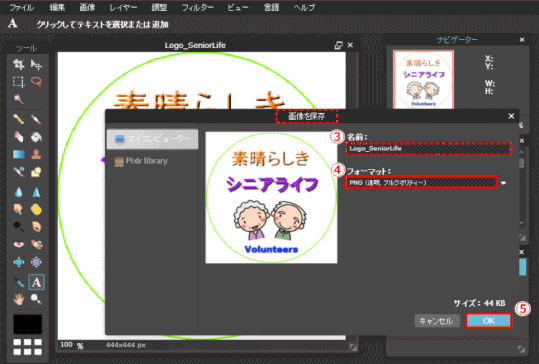Select the Pinch tool
Viewport: 539px width, 364px height.
[x=36, y=262]
